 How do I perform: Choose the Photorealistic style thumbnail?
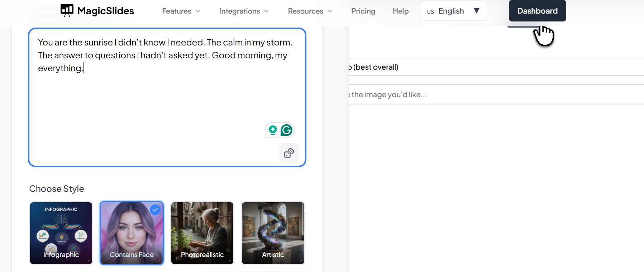pos(202,233)
